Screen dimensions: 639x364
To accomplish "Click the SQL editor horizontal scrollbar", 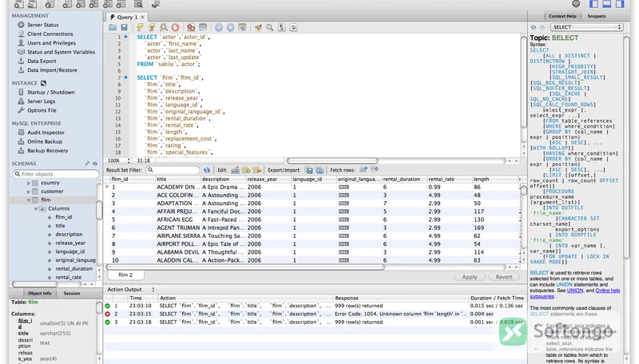I will 332,160.
